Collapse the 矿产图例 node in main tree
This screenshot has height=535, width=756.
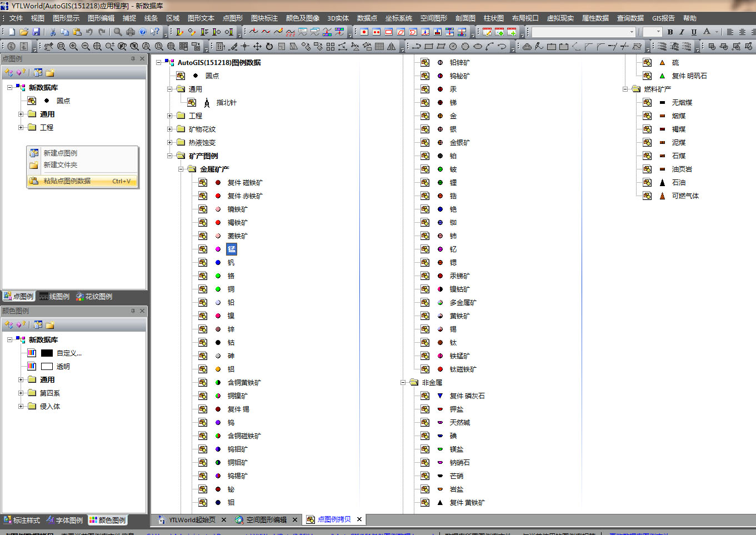170,156
